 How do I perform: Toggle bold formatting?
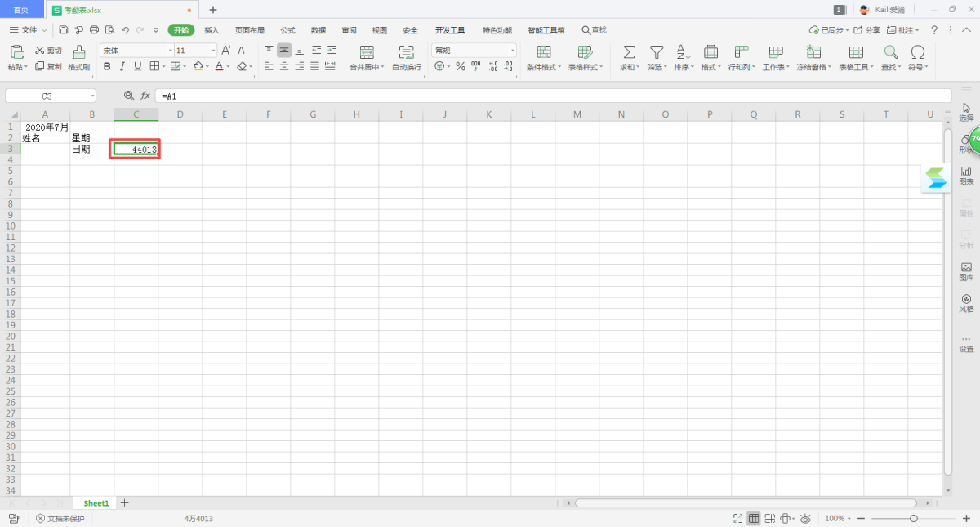click(x=106, y=66)
